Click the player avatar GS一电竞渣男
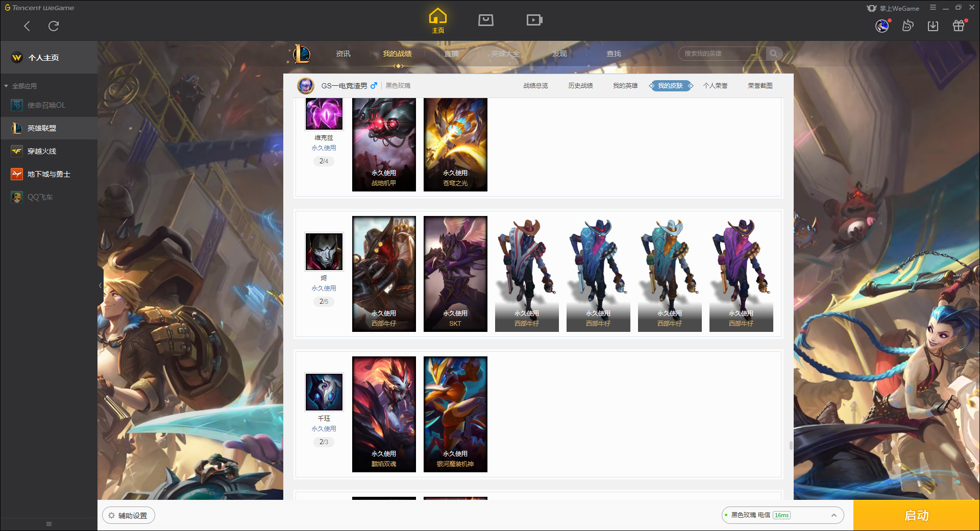980x531 pixels. coord(306,85)
